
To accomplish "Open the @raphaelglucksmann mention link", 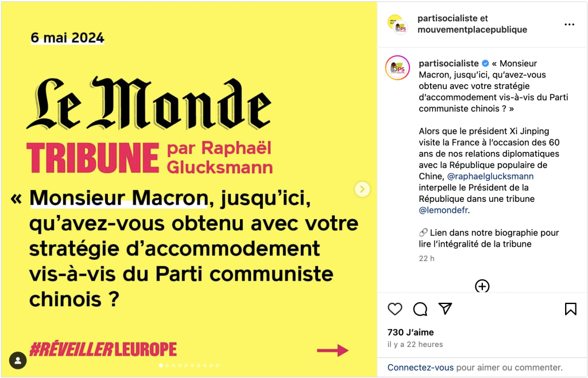I will pyautogui.click(x=489, y=176).
